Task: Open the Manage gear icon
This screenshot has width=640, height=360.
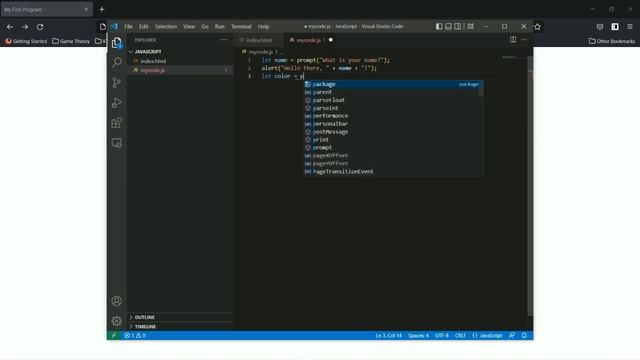Action: tap(117, 321)
